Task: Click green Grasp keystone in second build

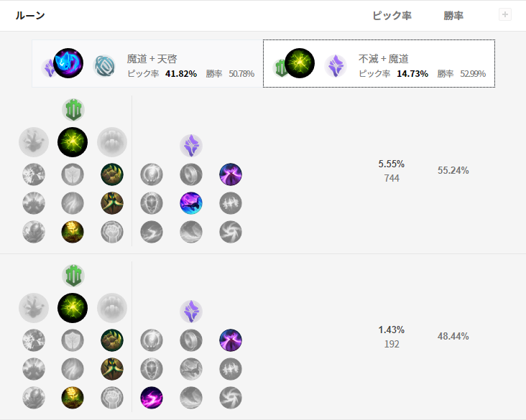Action: pyautogui.click(x=73, y=308)
